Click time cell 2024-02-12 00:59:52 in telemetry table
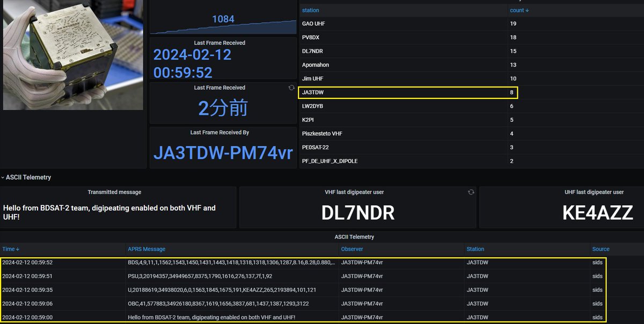Screen dimensions: 644x324 click(27, 263)
